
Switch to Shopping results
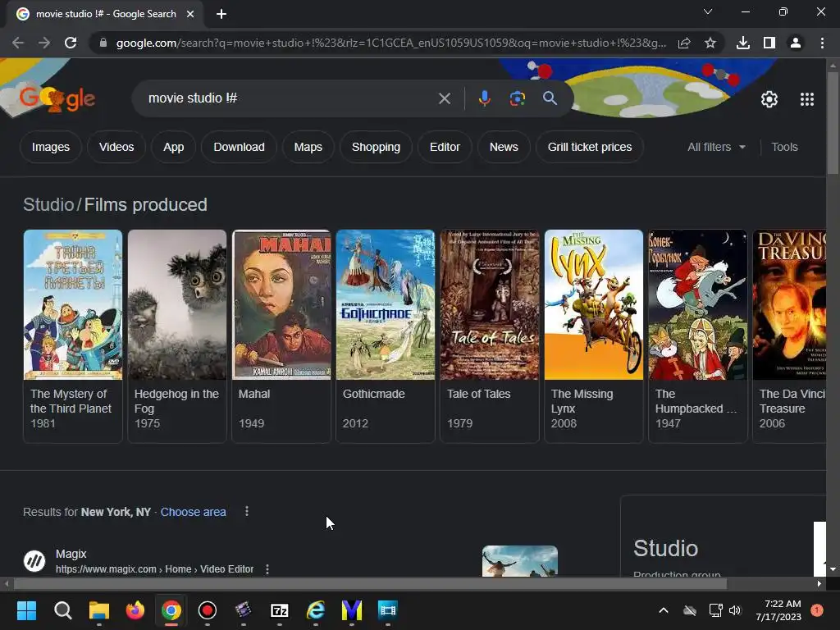coord(376,147)
